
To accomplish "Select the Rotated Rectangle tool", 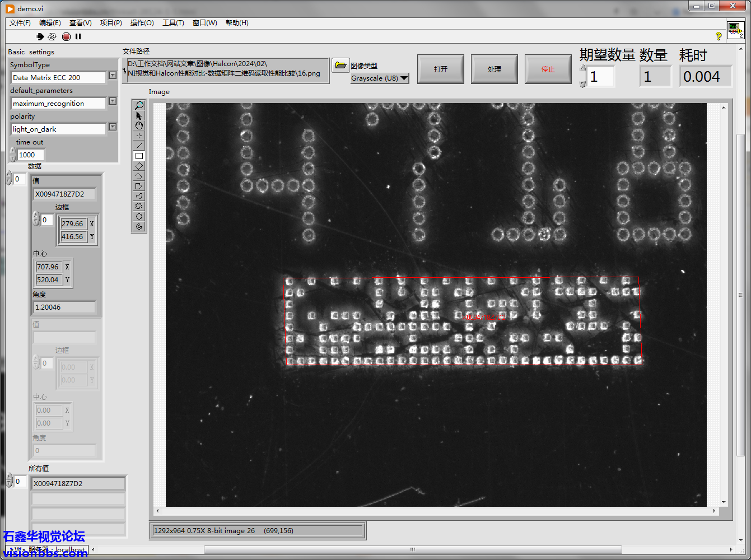I will (139, 166).
